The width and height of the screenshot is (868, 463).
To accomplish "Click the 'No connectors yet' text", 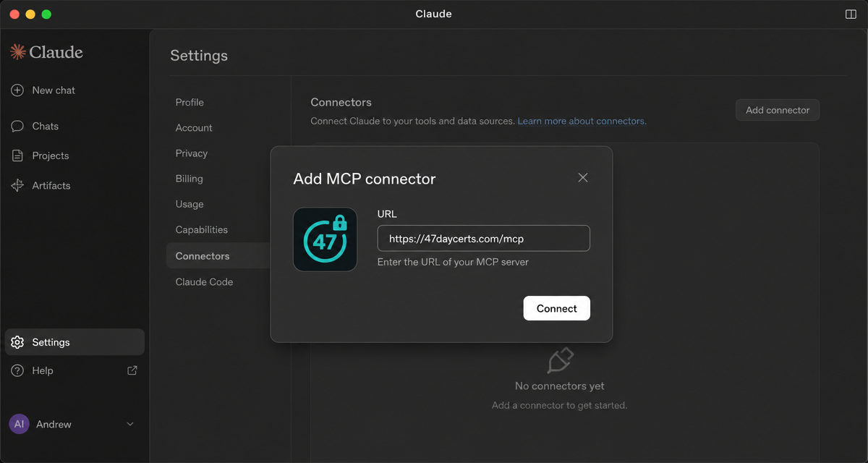I will [560, 386].
